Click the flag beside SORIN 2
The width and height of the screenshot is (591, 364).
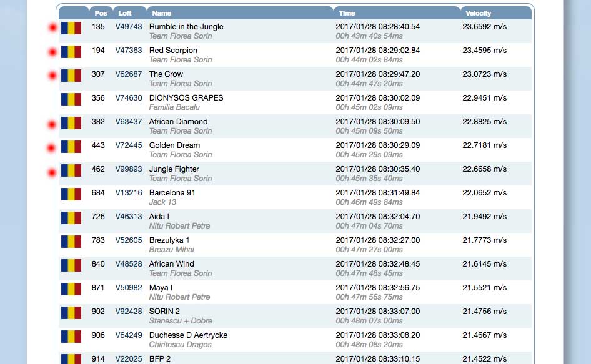point(71,313)
